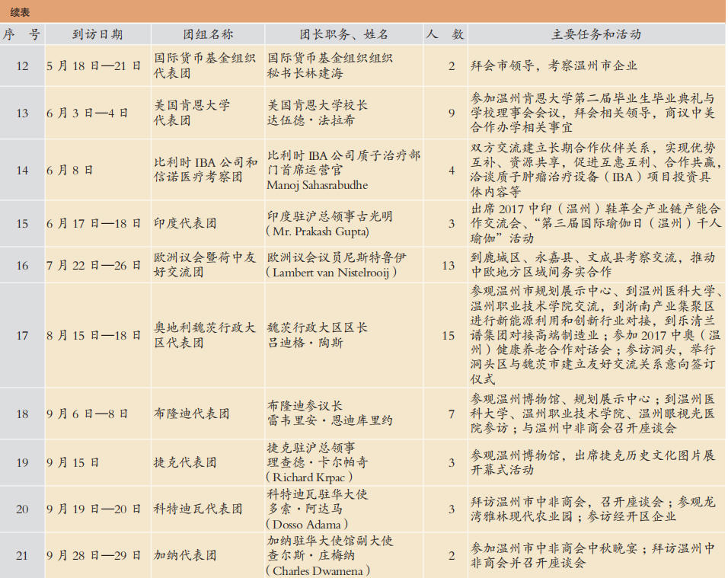
Task: Click row number 21 cell
Action: point(22,555)
